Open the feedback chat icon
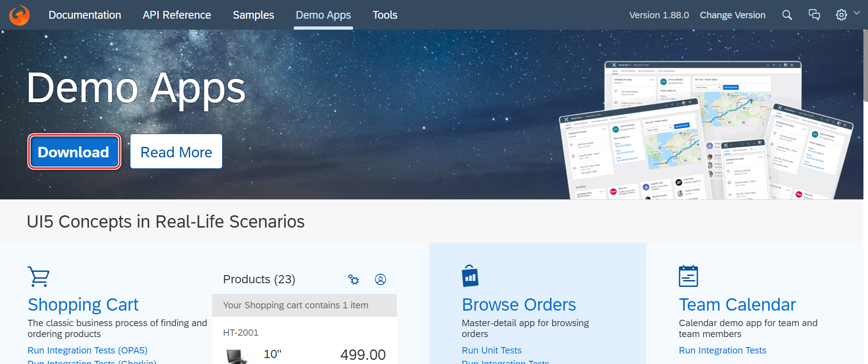868x364 pixels. click(814, 15)
